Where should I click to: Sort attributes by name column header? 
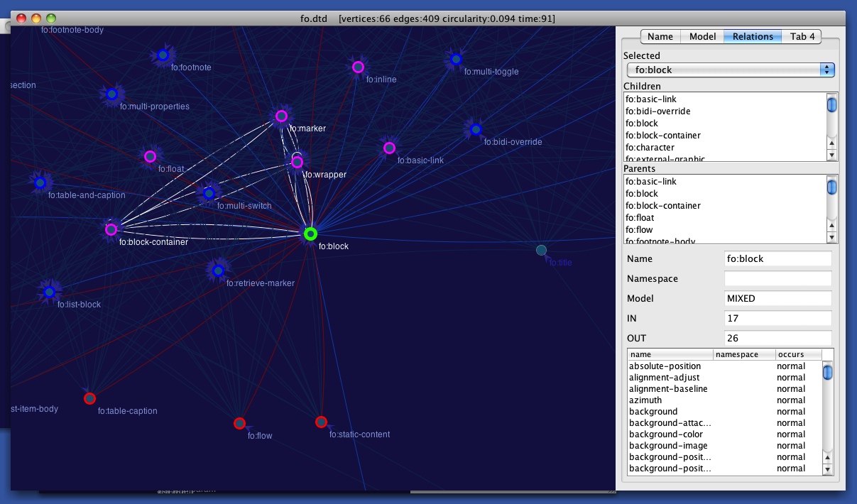670,354
